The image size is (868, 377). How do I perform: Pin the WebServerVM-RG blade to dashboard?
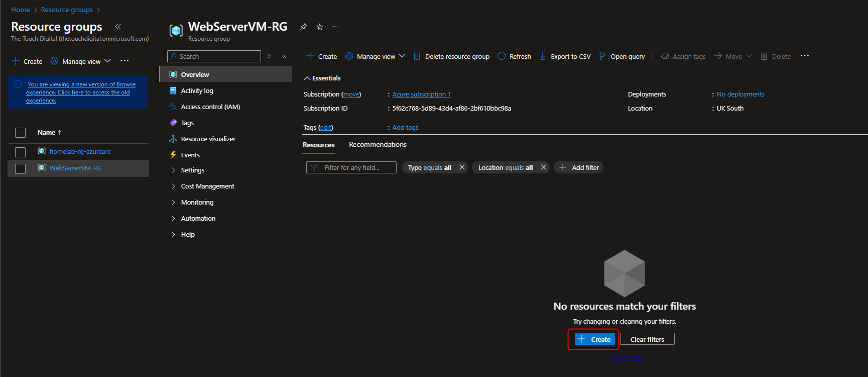pyautogui.click(x=303, y=27)
